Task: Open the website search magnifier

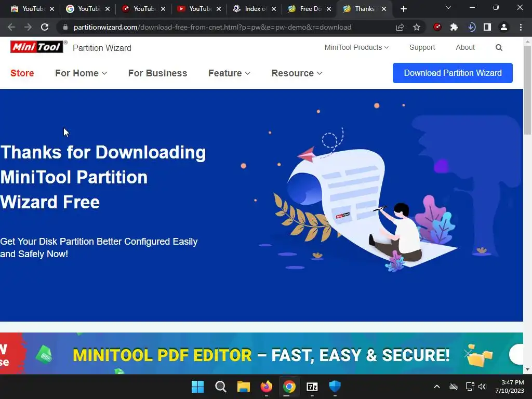Action: (499, 47)
